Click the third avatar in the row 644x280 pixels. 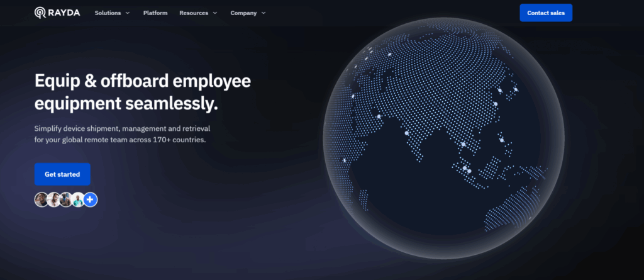click(x=65, y=199)
